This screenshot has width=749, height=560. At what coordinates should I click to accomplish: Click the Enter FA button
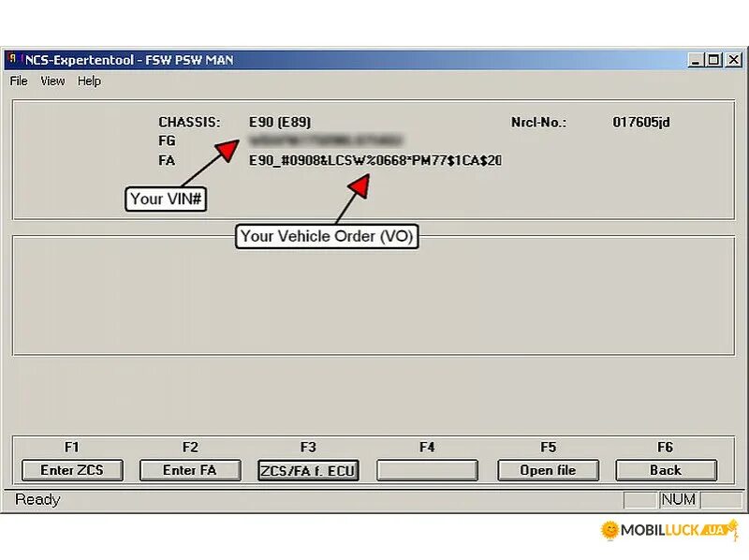coord(190,470)
